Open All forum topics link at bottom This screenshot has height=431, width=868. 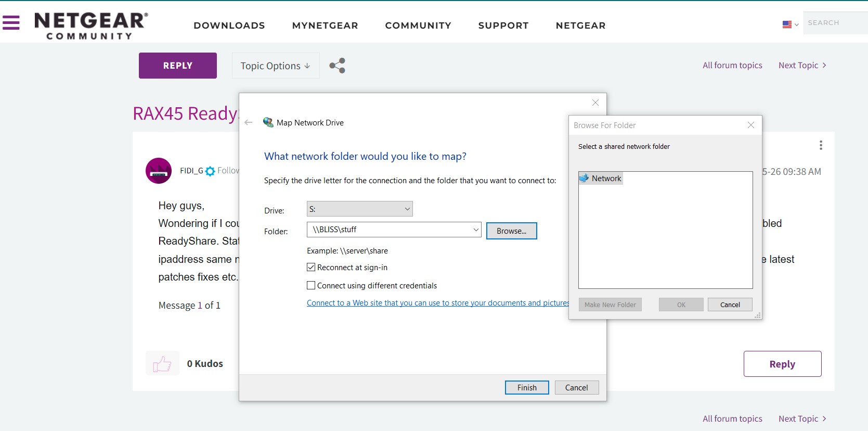tap(732, 419)
